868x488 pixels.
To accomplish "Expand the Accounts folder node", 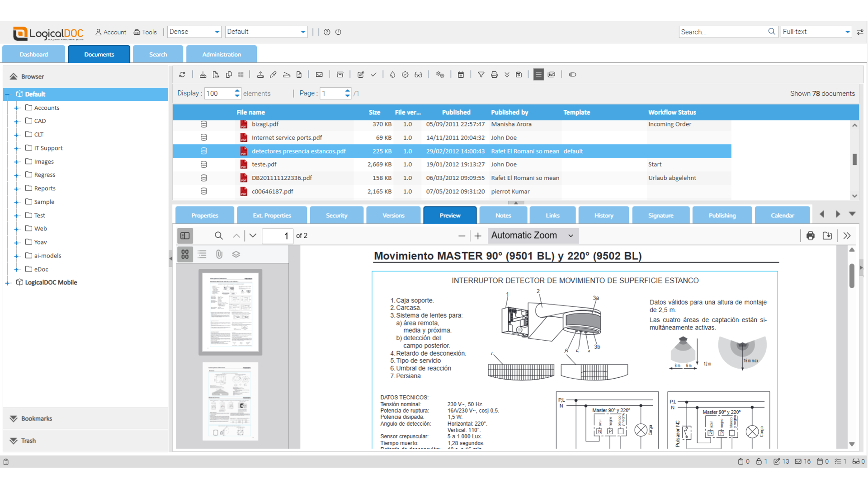I will coord(16,108).
